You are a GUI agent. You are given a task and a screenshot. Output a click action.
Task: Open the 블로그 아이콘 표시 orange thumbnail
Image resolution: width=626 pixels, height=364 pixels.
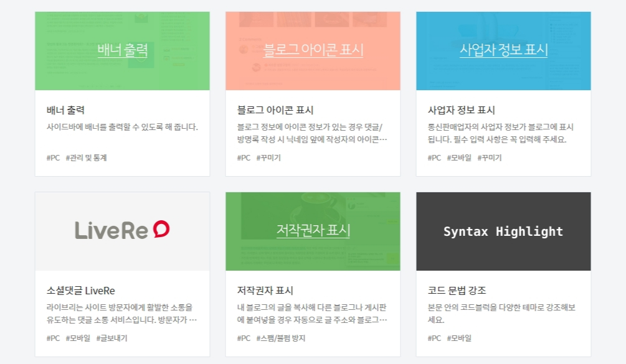(313, 50)
